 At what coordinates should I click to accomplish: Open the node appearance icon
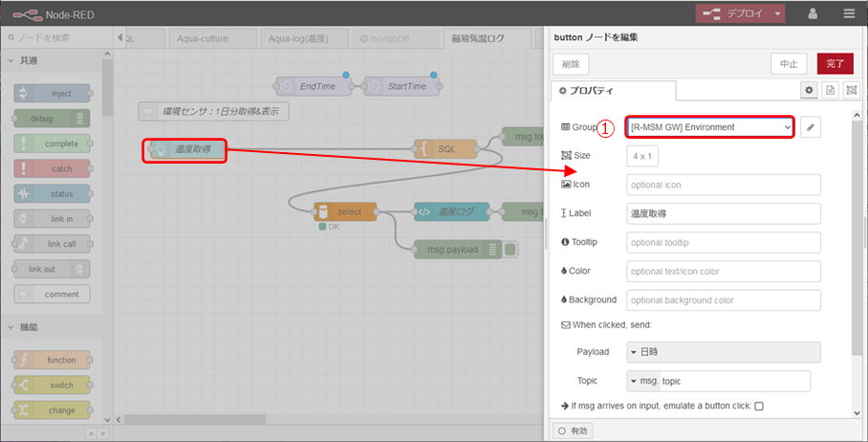[850, 90]
